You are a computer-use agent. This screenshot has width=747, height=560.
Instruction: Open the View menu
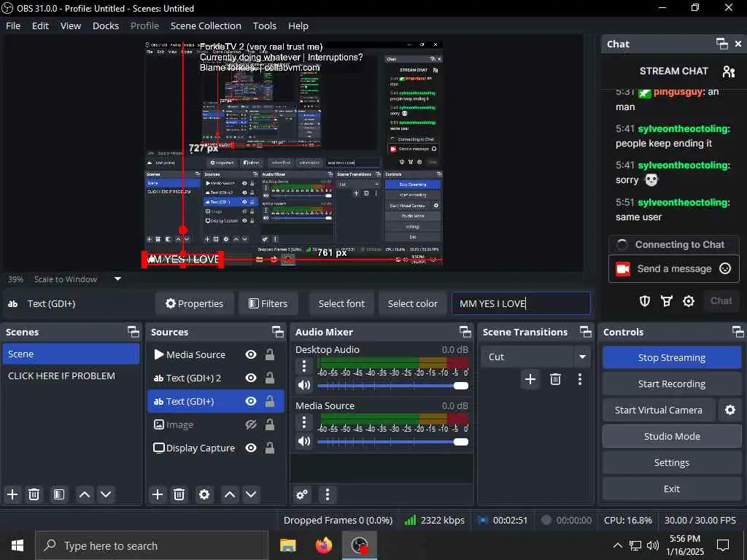[71, 26]
